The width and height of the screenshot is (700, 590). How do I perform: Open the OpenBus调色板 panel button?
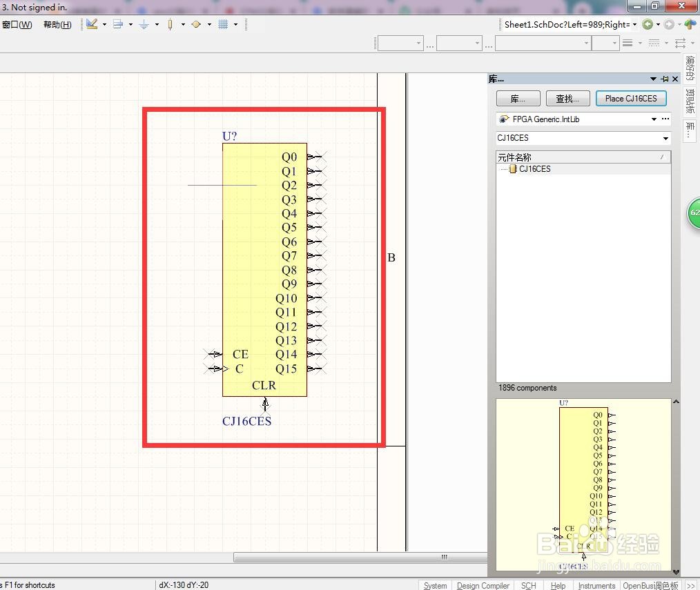650,586
